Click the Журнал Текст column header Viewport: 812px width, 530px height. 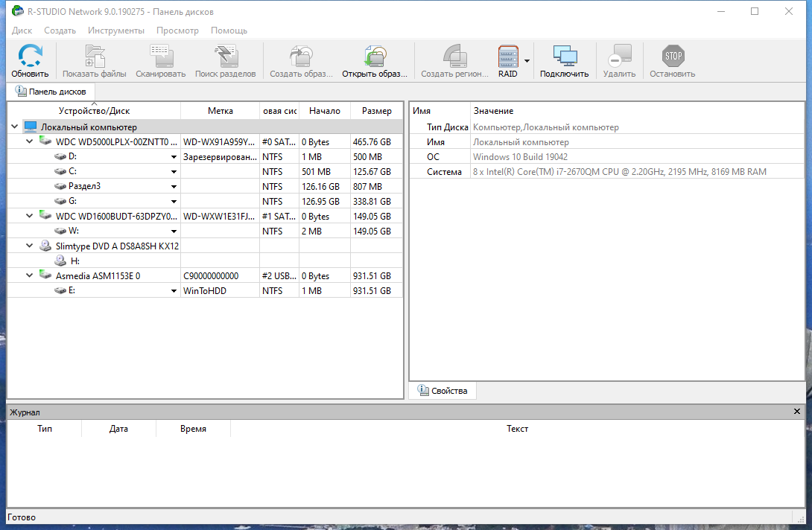517,429
